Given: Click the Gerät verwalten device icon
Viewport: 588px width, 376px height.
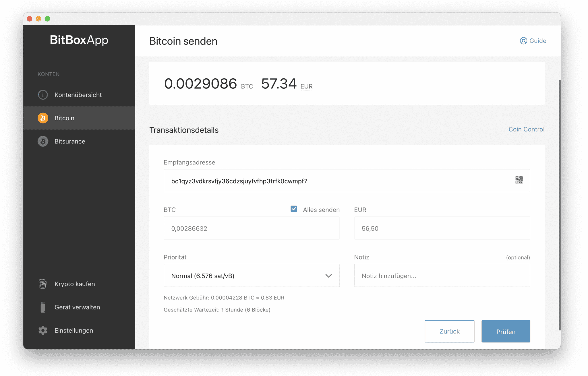Looking at the screenshot, I should coord(43,307).
